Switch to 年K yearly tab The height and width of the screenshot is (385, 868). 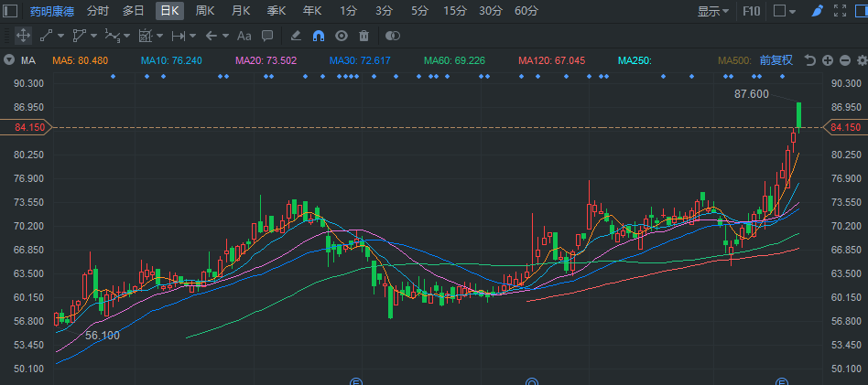pyautogui.click(x=312, y=10)
